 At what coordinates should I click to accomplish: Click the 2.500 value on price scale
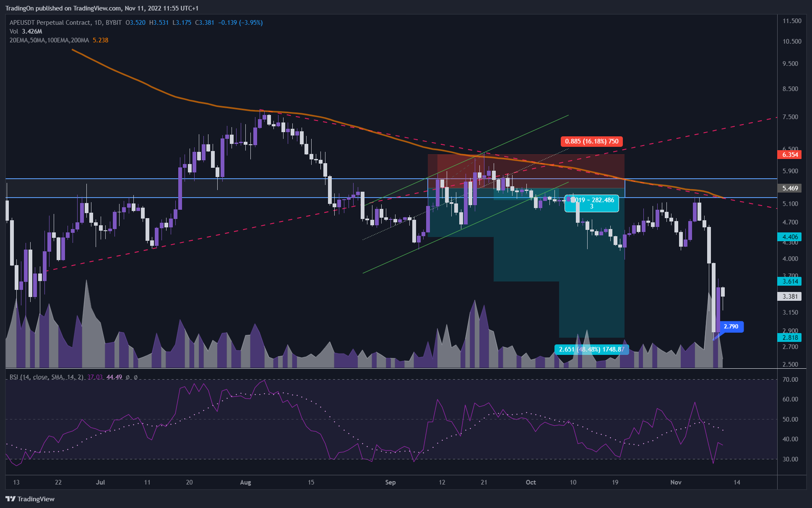790,365
